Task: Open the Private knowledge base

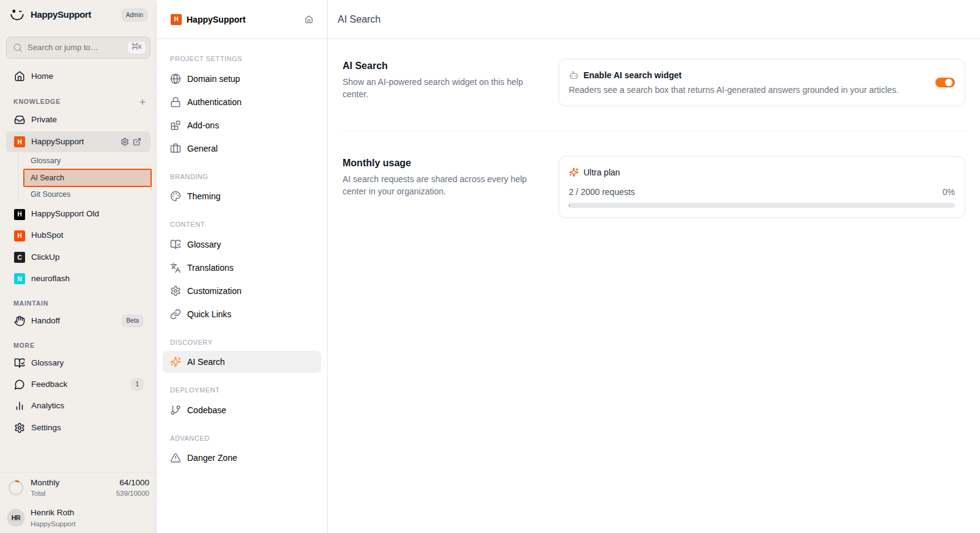Action: click(x=78, y=120)
